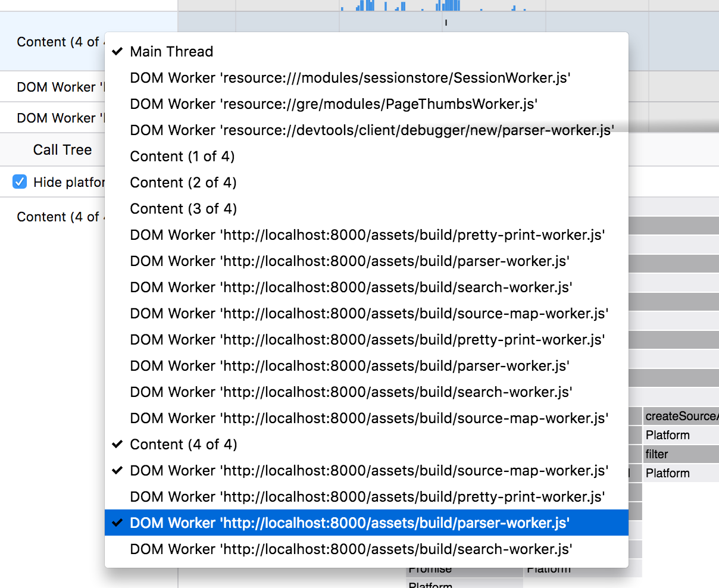Select the SessionWorker.js DOM Worker entry

pyautogui.click(x=350, y=78)
